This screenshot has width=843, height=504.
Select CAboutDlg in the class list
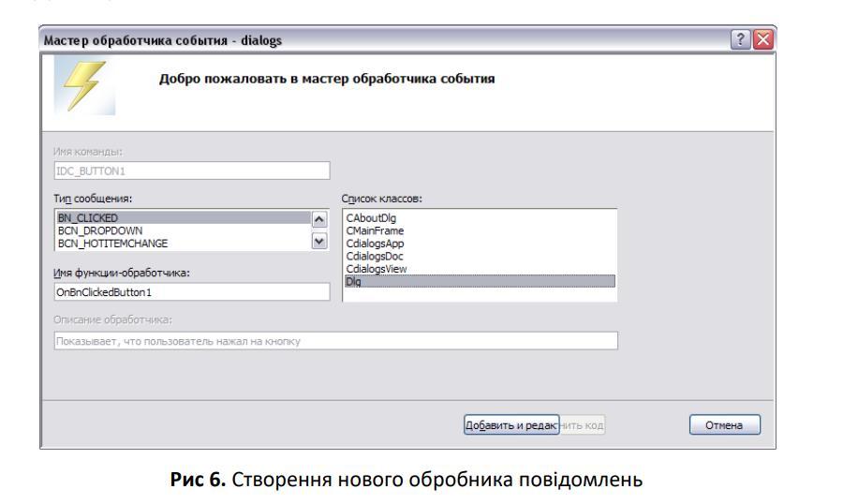point(368,218)
